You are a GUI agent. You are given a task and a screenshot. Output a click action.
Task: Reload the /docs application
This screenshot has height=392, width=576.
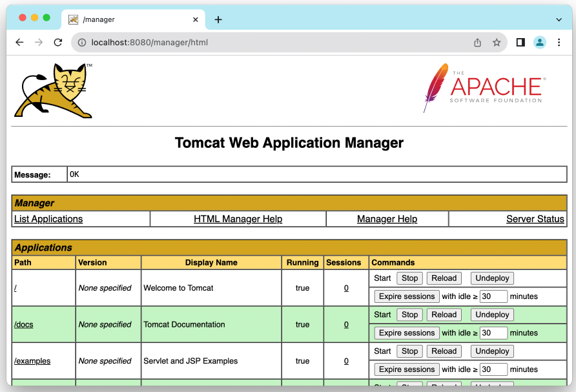tap(444, 315)
